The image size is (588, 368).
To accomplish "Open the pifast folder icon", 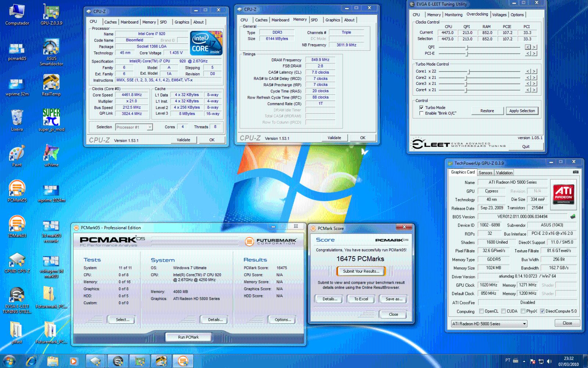I will (17, 332).
